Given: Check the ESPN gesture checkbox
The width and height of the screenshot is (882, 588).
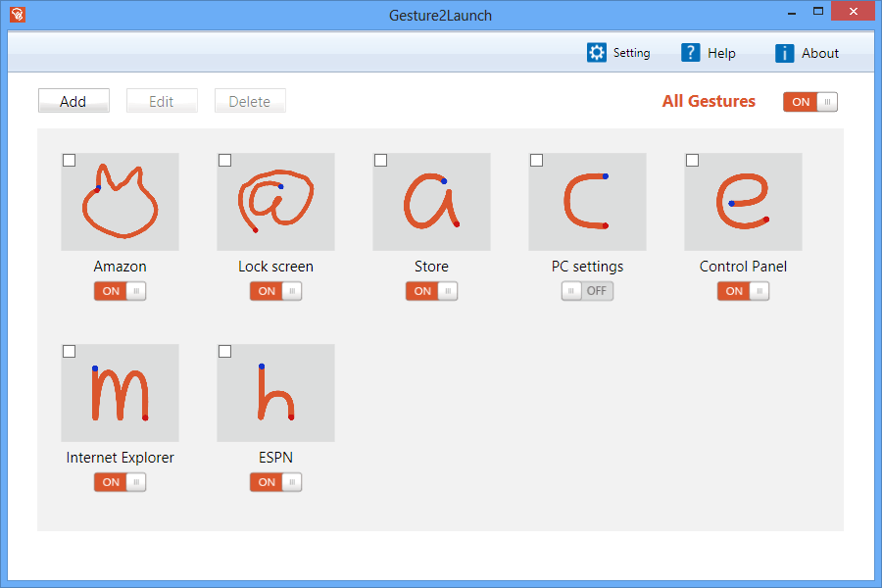Looking at the screenshot, I should (x=225, y=352).
